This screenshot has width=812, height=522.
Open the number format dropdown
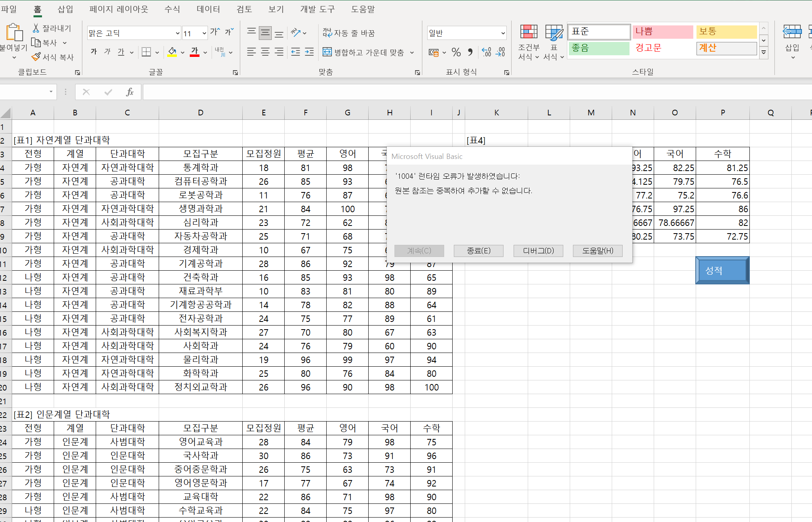[503, 33]
